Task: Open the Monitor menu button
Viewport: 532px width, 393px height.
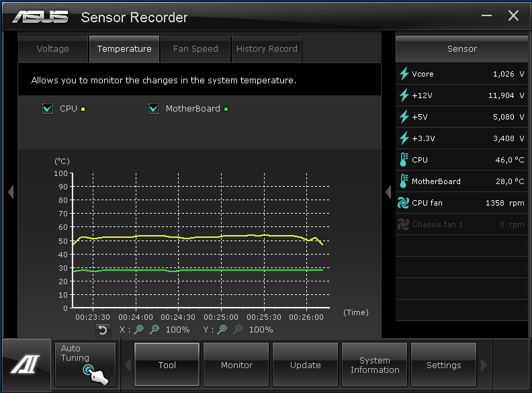Action: pos(236,365)
